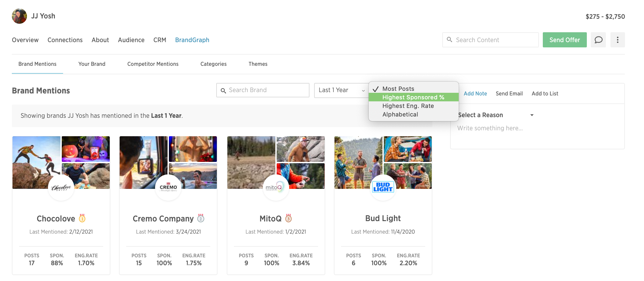Click Add to List option

coord(545,93)
